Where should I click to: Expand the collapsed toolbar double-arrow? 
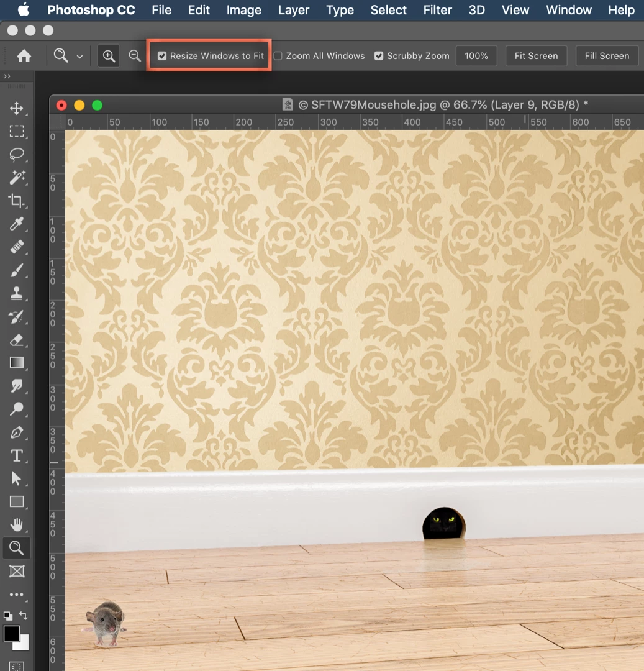(7, 76)
